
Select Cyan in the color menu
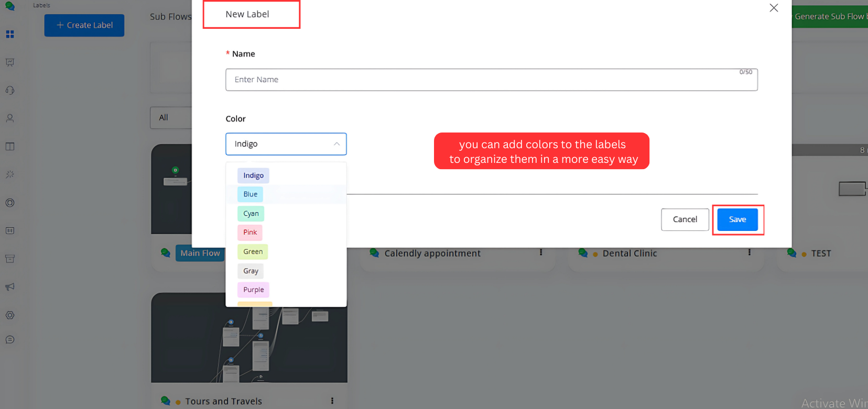tap(251, 214)
